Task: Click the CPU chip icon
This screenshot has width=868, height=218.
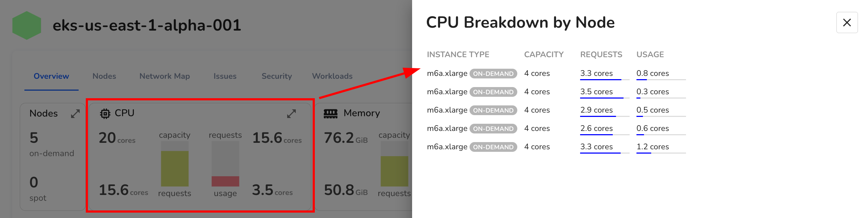Action: [x=105, y=114]
